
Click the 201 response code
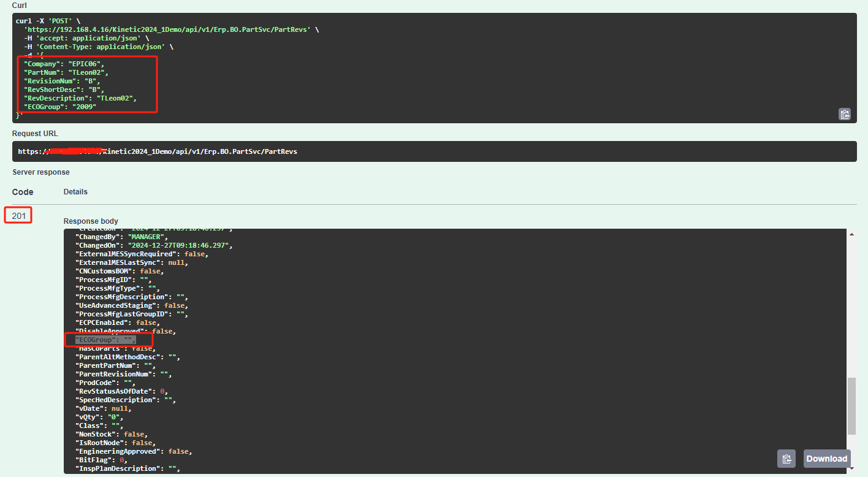[x=18, y=216]
